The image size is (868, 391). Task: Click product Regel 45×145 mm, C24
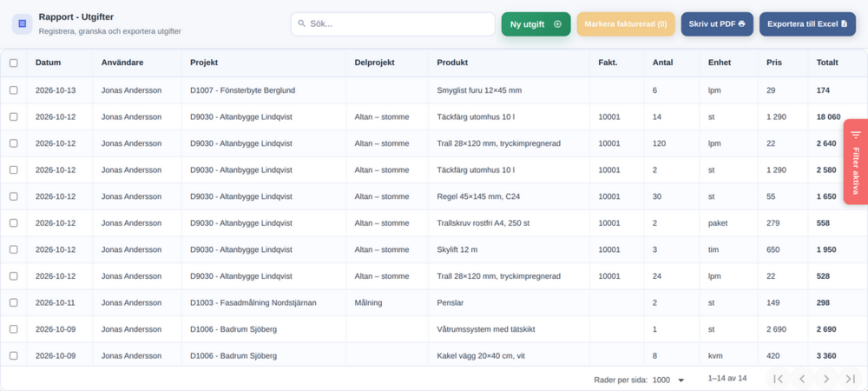pyautogui.click(x=477, y=196)
